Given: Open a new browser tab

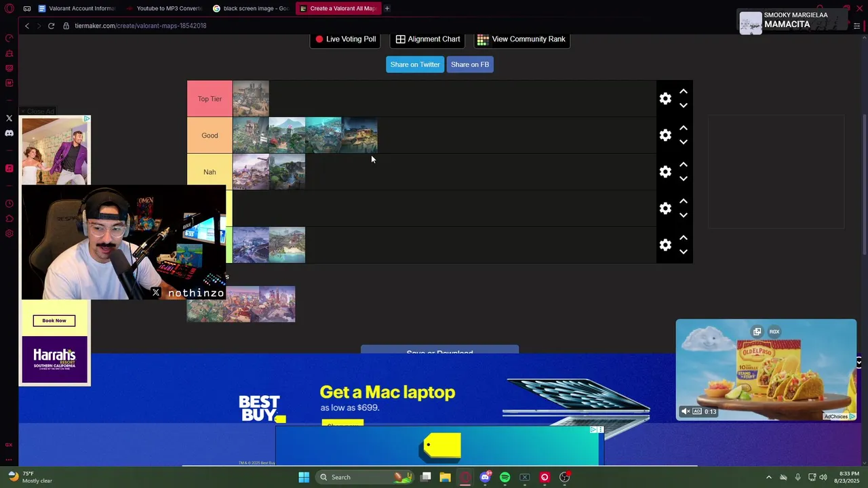Looking at the screenshot, I should pyautogui.click(x=387, y=8).
